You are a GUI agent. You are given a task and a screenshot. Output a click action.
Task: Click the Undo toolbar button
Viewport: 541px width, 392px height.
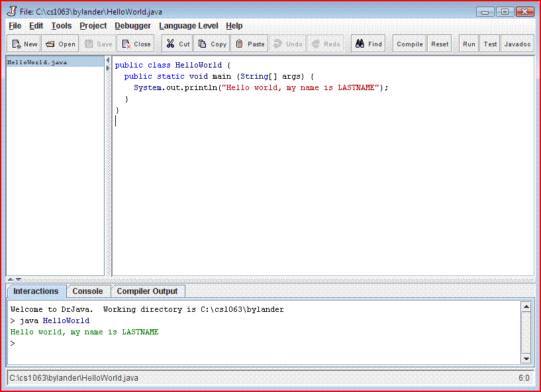point(287,44)
